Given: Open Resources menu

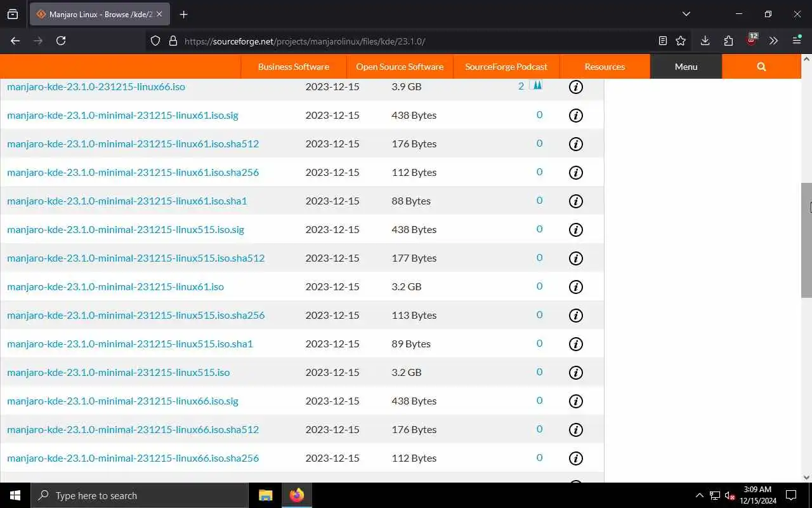Looking at the screenshot, I should coord(605,67).
